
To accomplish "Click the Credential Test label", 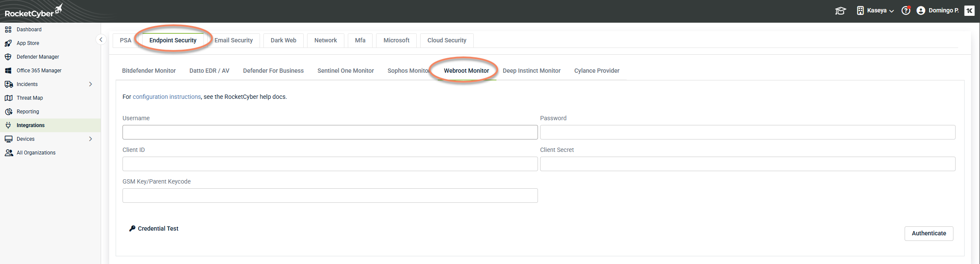I will click(158, 228).
